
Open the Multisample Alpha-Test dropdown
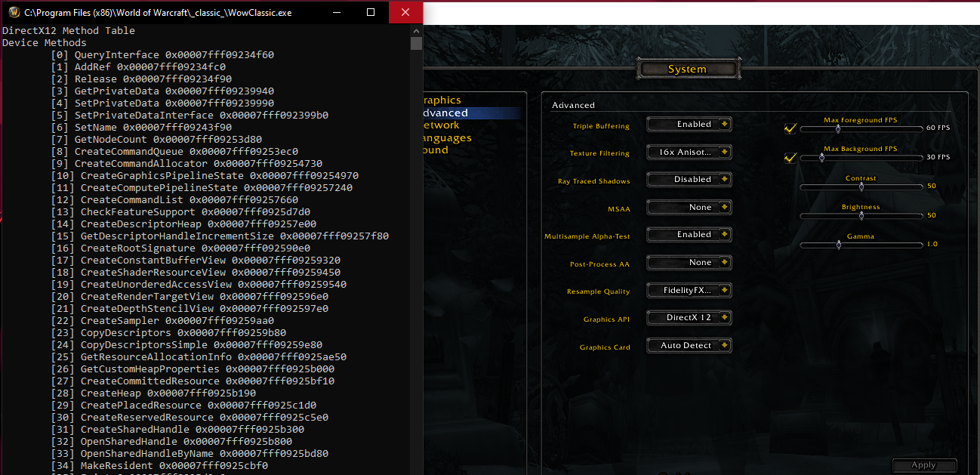[688, 234]
